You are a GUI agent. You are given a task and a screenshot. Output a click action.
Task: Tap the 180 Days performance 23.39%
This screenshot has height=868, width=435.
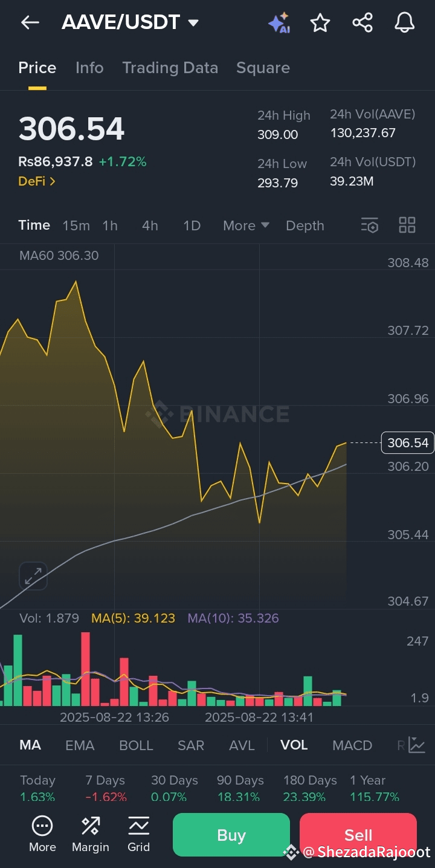pyautogui.click(x=304, y=797)
